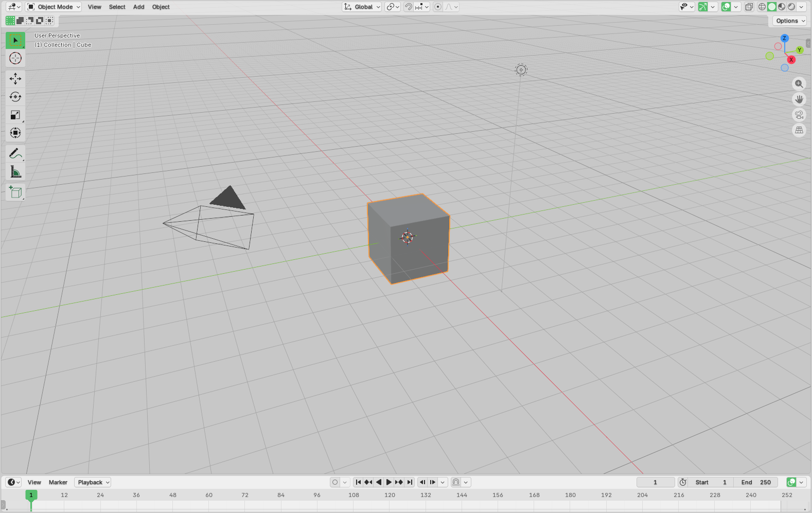Expand the overlays options dropdown arrow

click(x=736, y=7)
